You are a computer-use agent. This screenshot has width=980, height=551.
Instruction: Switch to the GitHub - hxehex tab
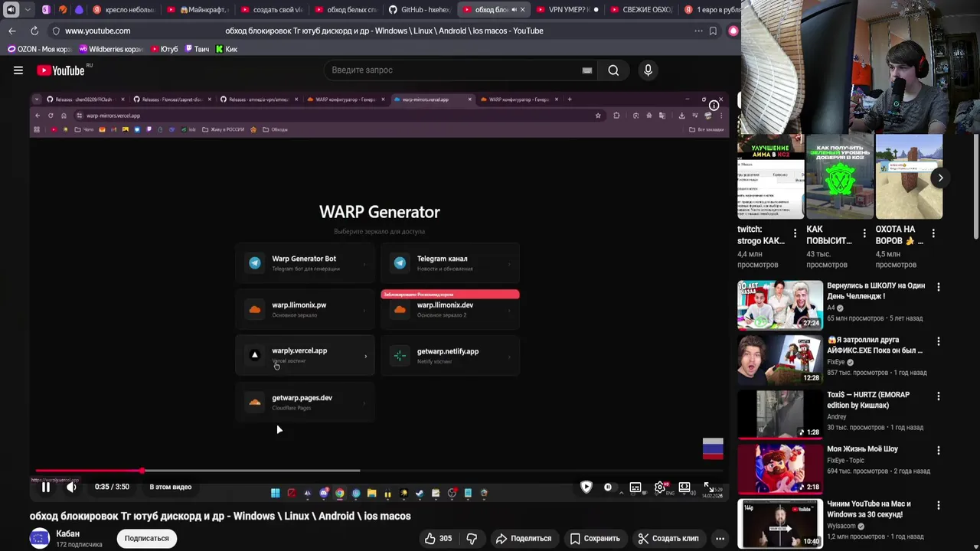point(420,10)
